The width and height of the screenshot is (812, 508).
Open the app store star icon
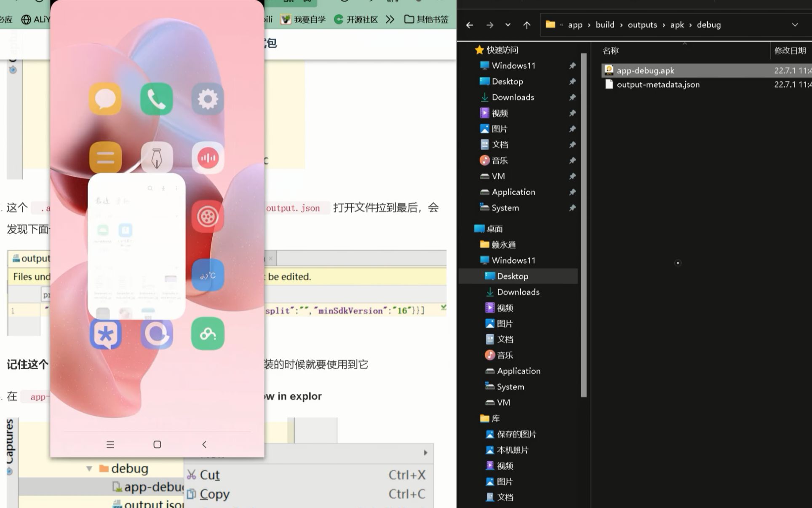[x=105, y=333]
